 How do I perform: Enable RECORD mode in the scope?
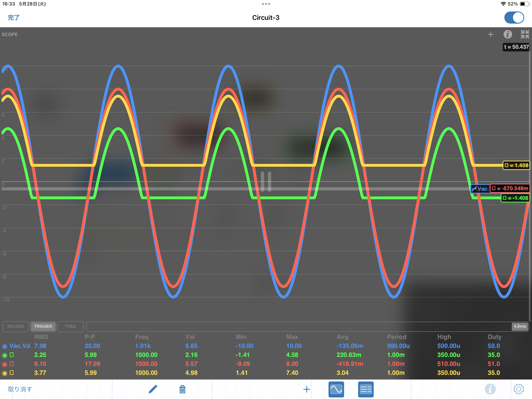15,326
